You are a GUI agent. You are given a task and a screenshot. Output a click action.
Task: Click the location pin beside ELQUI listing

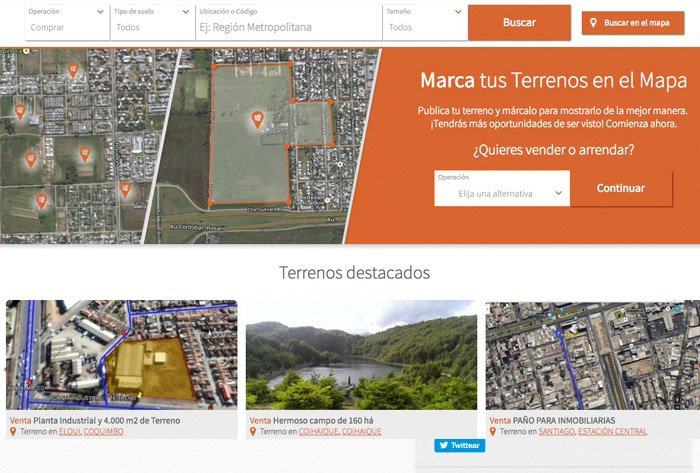[15, 432]
